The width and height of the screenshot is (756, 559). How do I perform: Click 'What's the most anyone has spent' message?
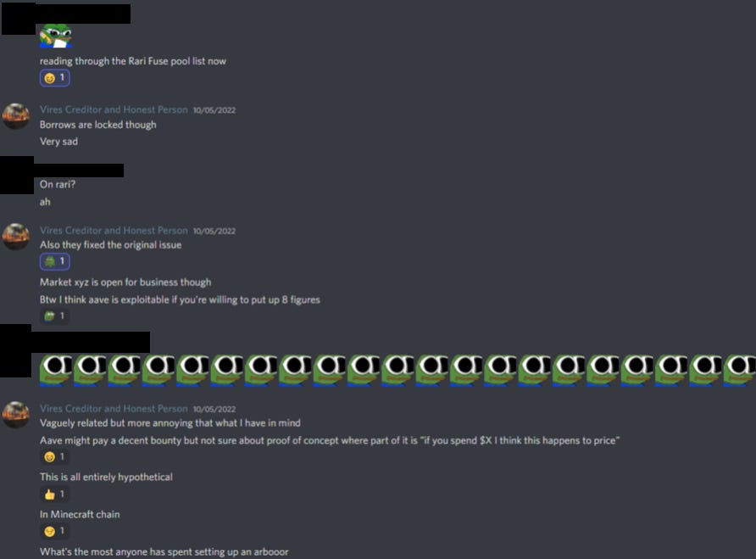164,551
